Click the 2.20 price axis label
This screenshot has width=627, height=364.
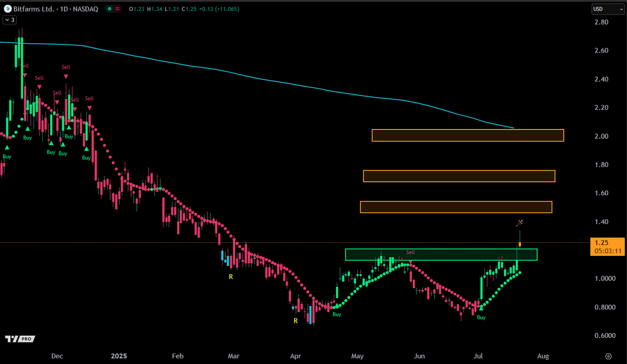pyautogui.click(x=600, y=108)
